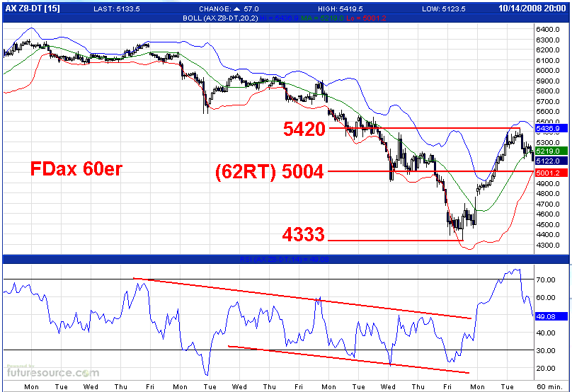This screenshot has width=572, height=392.
Task: Click the 5600.0 price axis label
Action: point(547,112)
